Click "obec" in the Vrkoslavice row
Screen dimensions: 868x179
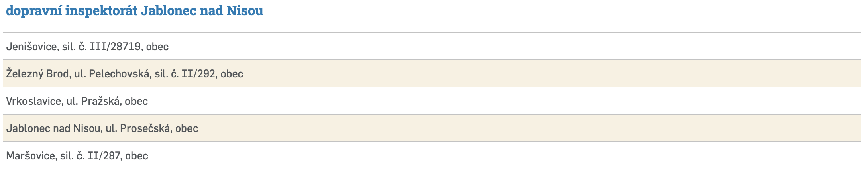click(137, 101)
